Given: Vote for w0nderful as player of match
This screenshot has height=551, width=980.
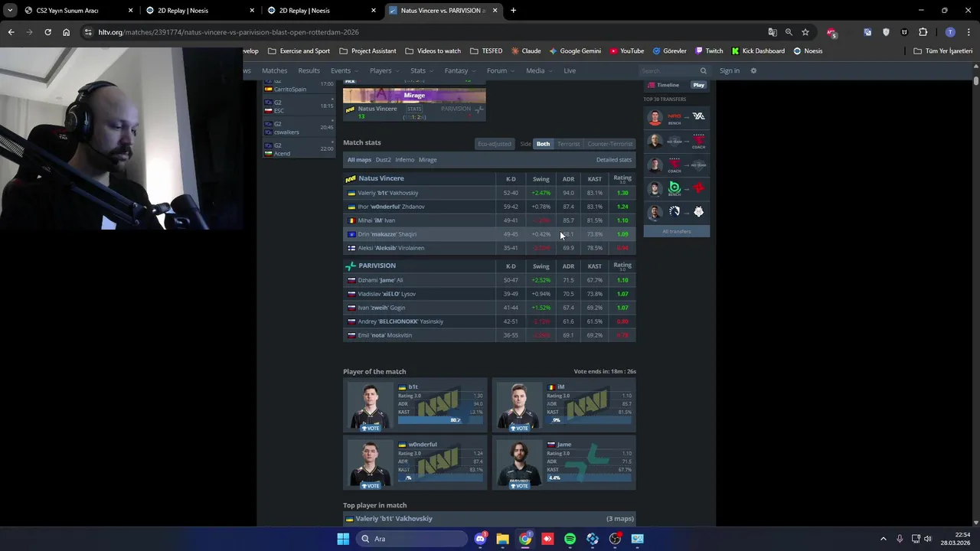Looking at the screenshot, I should [371, 485].
